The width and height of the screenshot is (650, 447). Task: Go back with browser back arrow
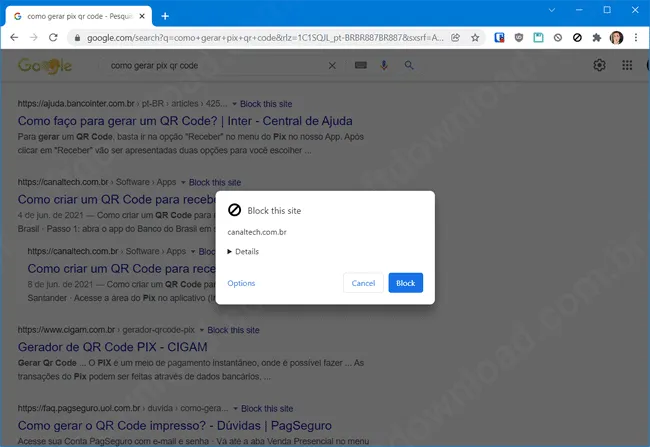point(14,38)
